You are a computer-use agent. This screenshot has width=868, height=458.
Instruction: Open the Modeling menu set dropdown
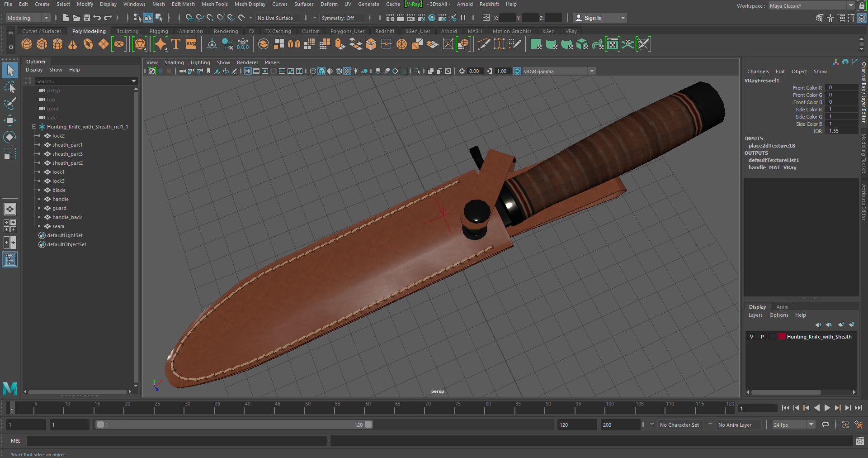point(28,18)
